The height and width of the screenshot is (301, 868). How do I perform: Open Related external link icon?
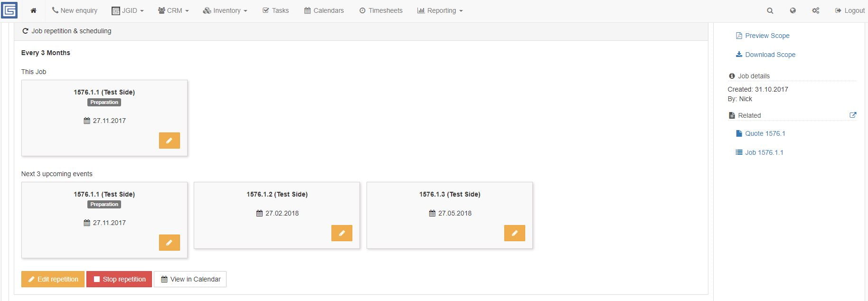(853, 115)
